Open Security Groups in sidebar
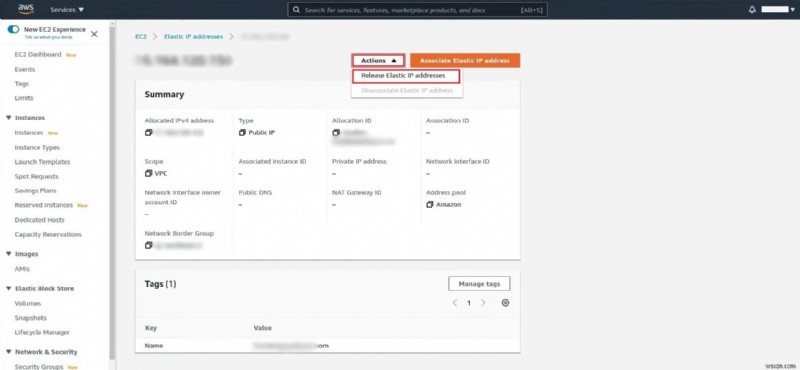The width and height of the screenshot is (800, 370). click(x=39, y=366)
